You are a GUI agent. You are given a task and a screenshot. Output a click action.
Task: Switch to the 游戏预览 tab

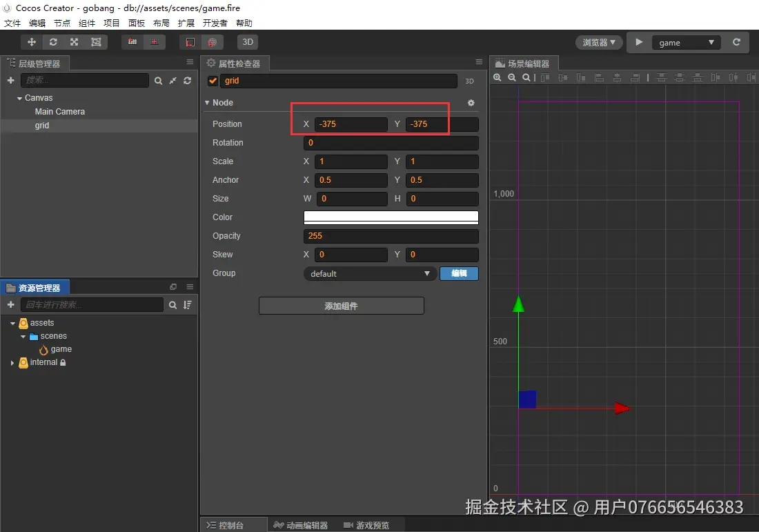tap(366, 525)
